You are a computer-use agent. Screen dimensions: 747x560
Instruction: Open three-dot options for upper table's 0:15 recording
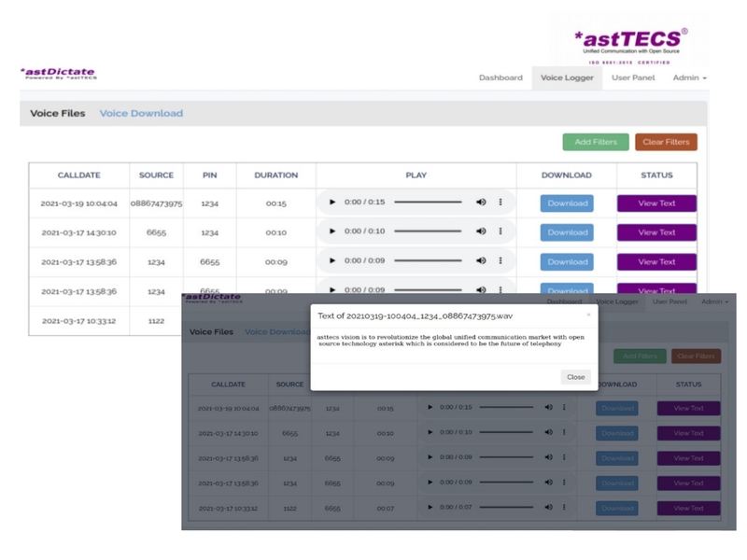500,203
